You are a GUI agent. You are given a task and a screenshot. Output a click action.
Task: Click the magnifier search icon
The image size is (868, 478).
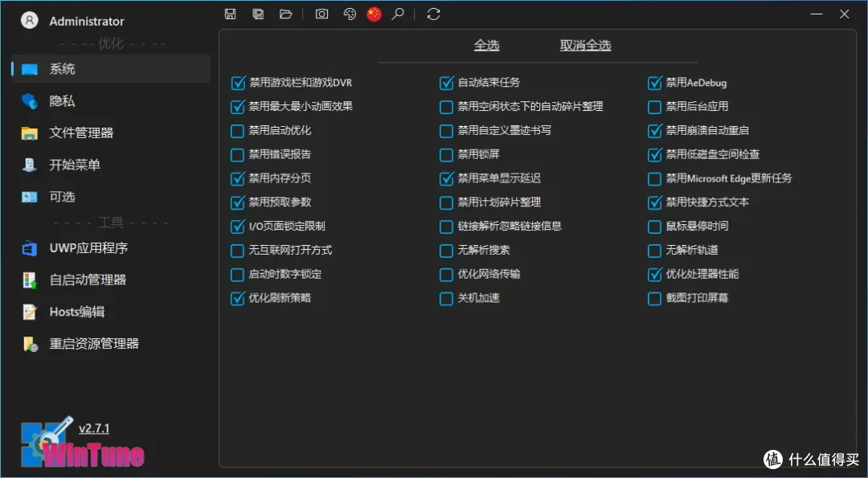398,14
